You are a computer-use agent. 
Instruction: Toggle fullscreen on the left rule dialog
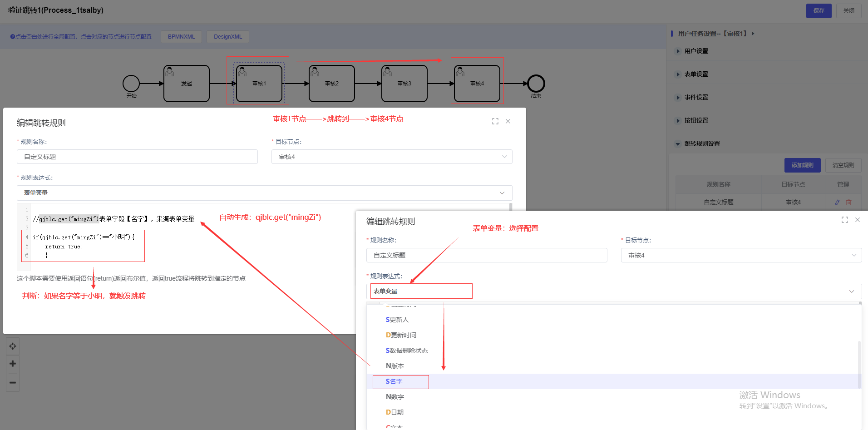click(x=495, y=121)
